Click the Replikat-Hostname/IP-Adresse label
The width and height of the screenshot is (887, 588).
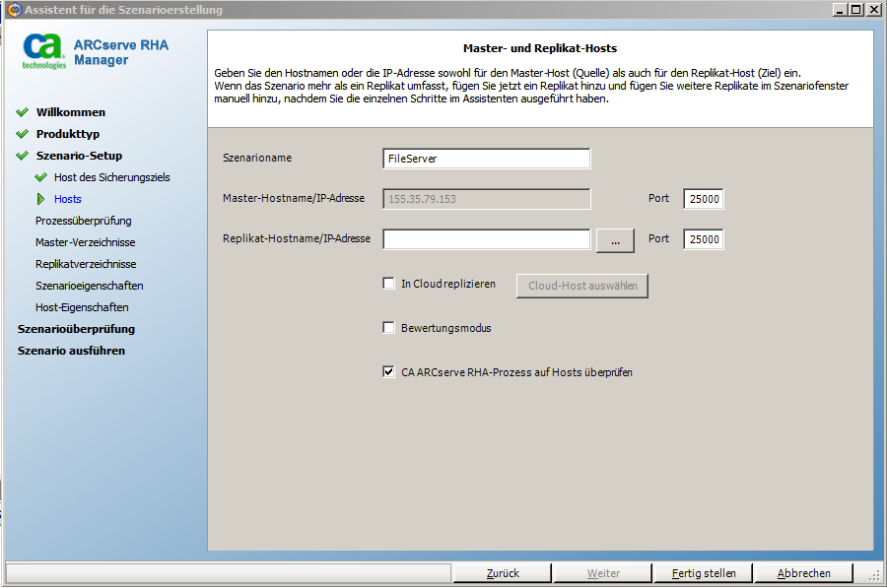[x=297, y=238]
